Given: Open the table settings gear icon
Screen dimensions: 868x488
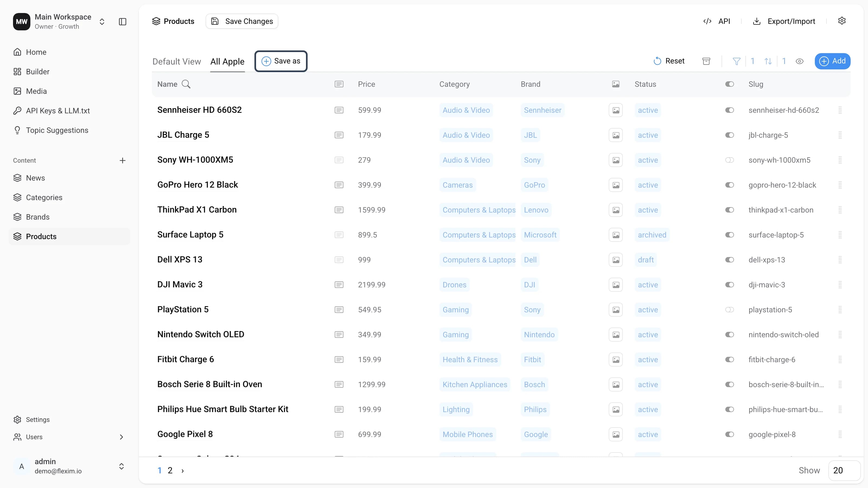Looking at the screenshot, I should click(842, 21).
